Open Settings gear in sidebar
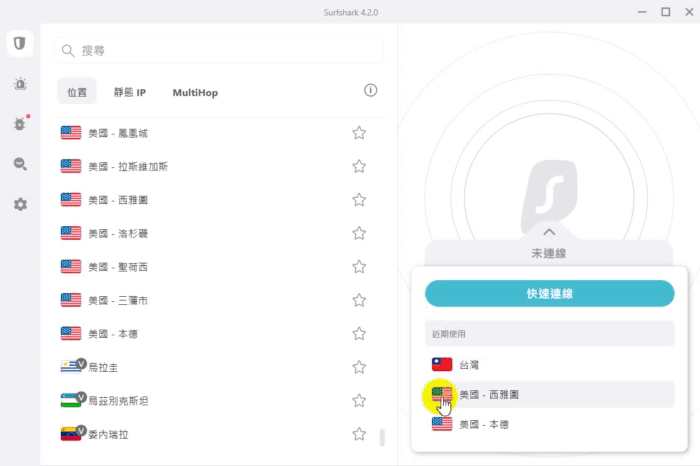Viewport: 700px width, 466px height. [20, 204]
